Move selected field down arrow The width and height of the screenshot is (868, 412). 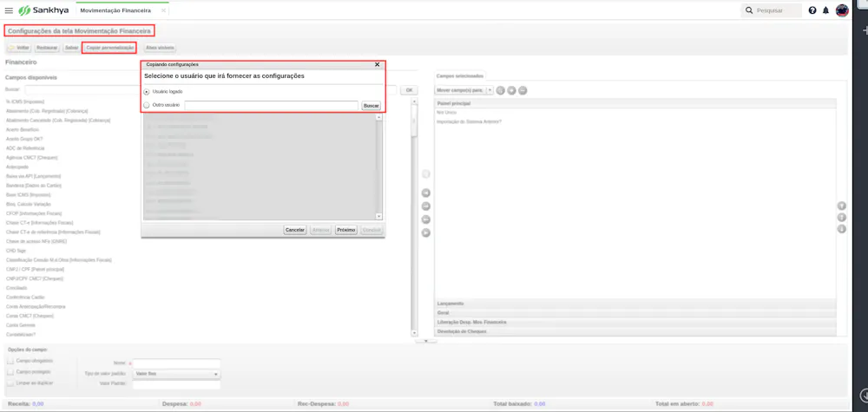click(841, 229)
